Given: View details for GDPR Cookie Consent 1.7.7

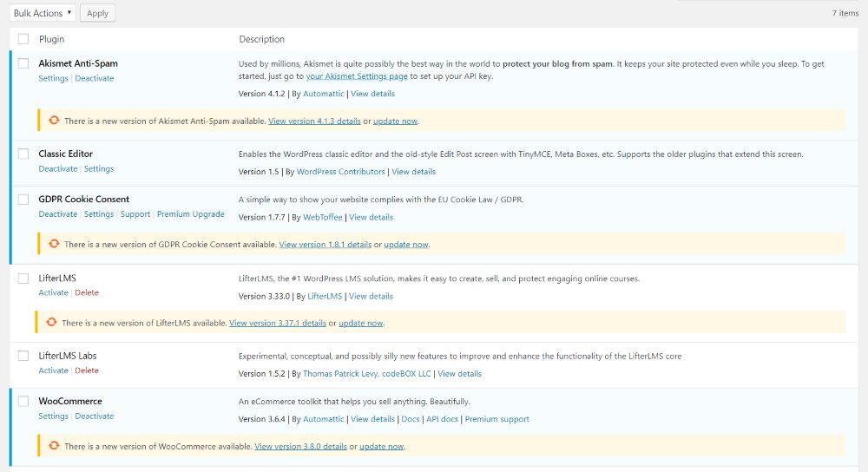Looking at the screenshot, I should point(371,217).
